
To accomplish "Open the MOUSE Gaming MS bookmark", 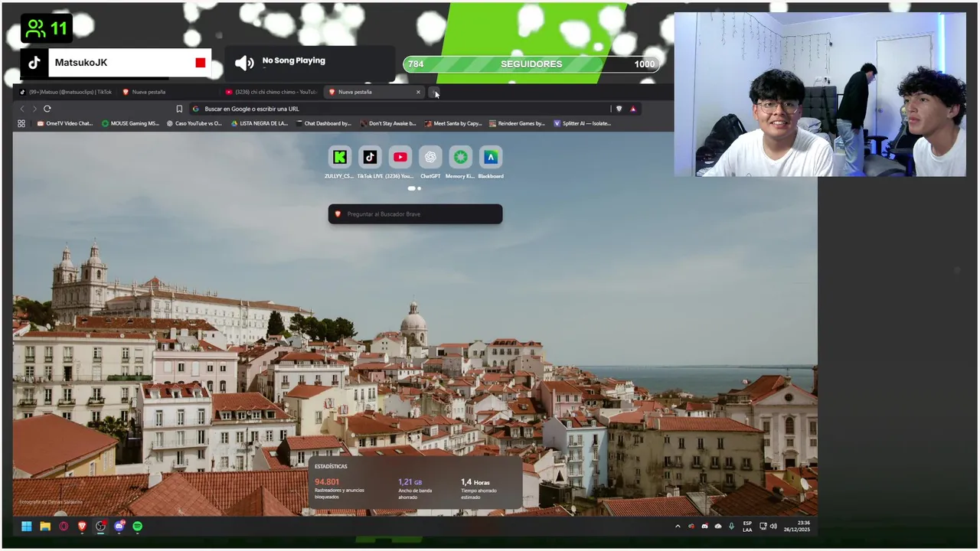I will pos(130,123).
